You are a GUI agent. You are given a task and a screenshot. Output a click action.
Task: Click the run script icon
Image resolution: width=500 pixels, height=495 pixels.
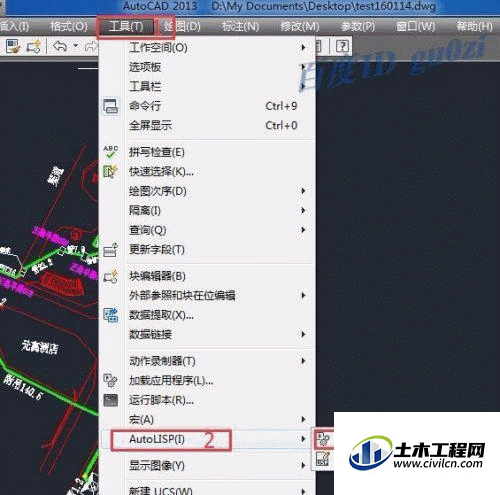(110, 400)
